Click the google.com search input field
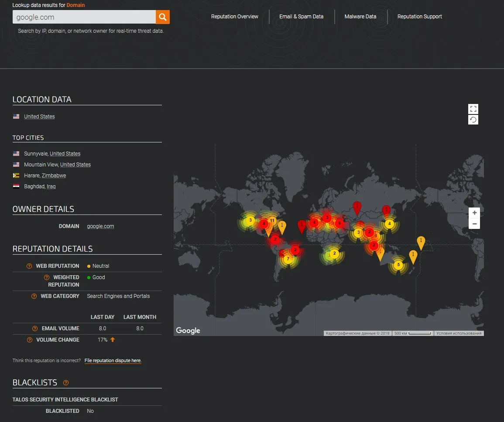Image resolution: width=504 pixels, height=422 pixels. click(84, 17)
